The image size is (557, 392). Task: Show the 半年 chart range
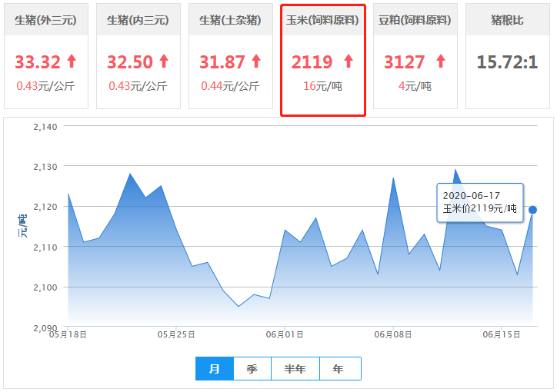[x=295, y=369]
